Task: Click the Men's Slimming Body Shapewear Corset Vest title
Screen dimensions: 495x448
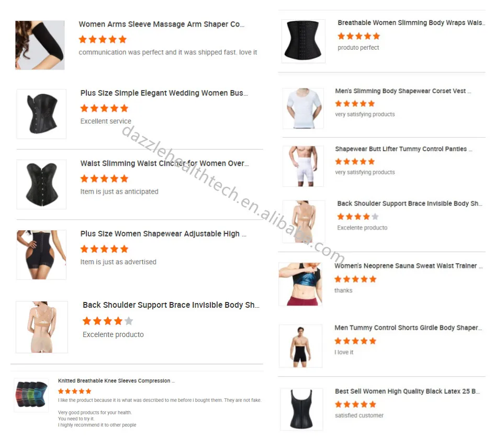Action: pos(403,91)
